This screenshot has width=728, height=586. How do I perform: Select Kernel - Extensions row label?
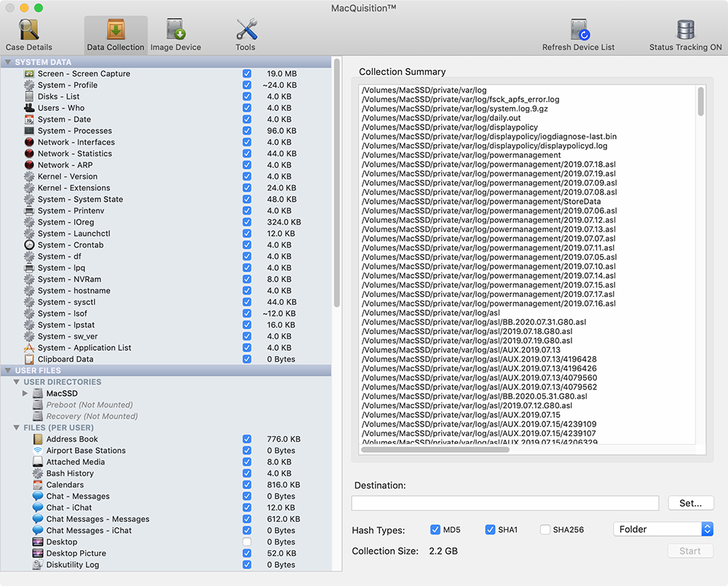74,188
